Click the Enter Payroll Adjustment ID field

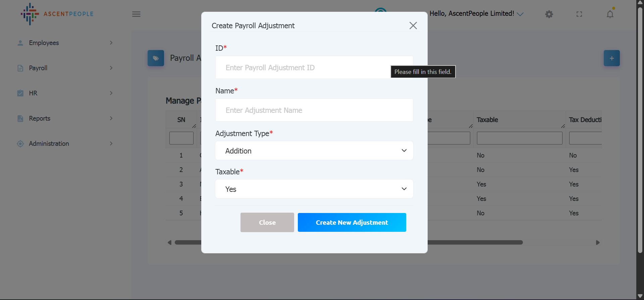click(x=302, y=68)
